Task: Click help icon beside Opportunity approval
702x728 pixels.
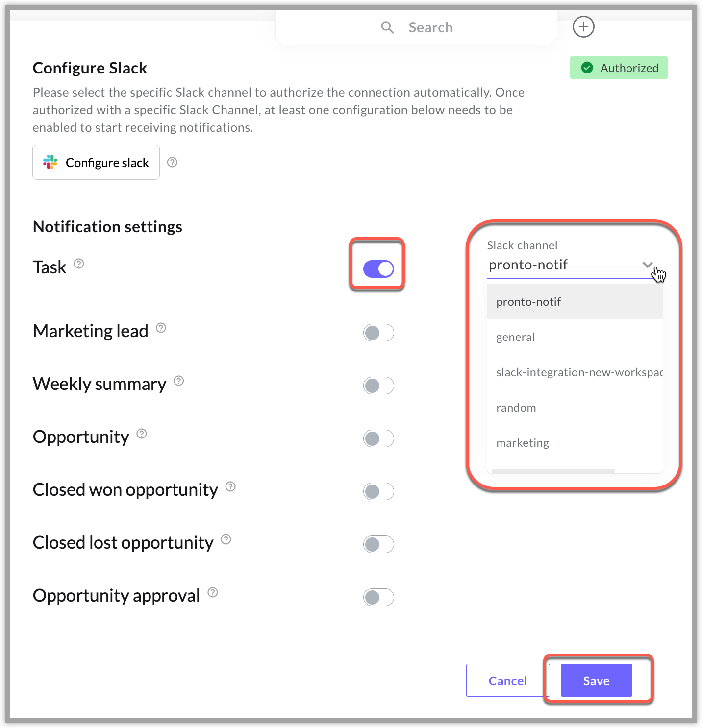Action: tap(213, 592)
